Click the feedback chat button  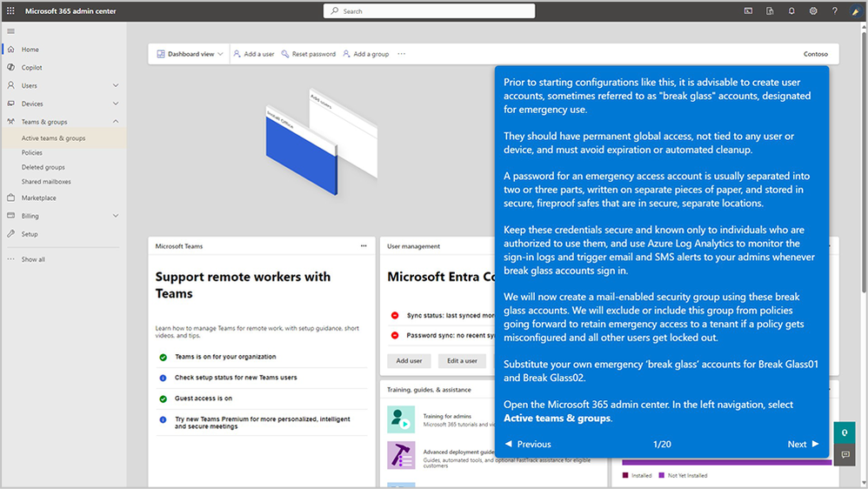845,455
